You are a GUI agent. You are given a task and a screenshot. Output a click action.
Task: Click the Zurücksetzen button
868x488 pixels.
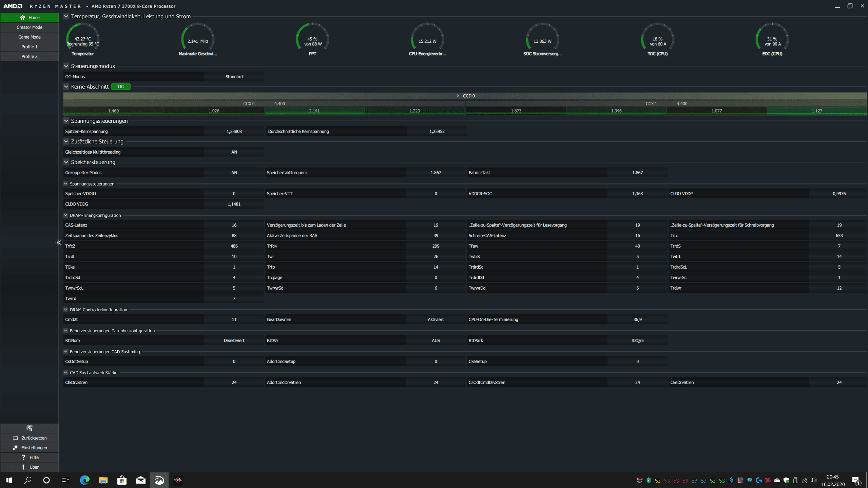pyautogui.click(x=30, y=438)
